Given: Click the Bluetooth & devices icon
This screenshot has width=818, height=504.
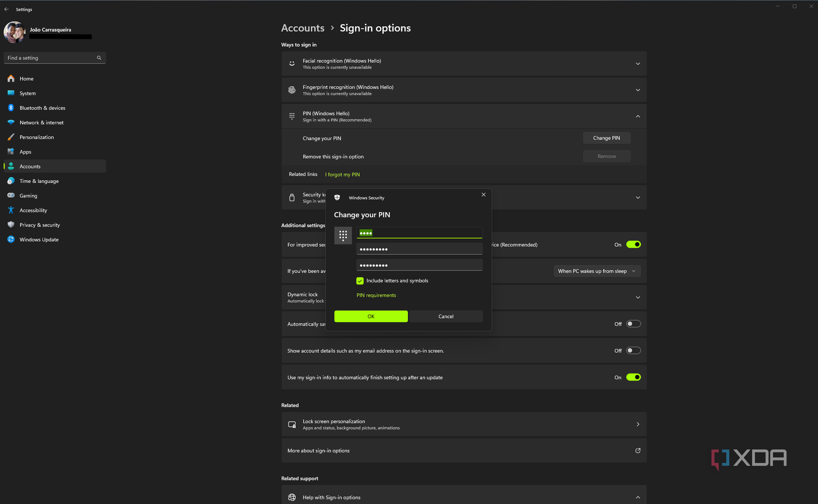Looking at the screenshot, I should pyautogui.click(x=11, y=108).
